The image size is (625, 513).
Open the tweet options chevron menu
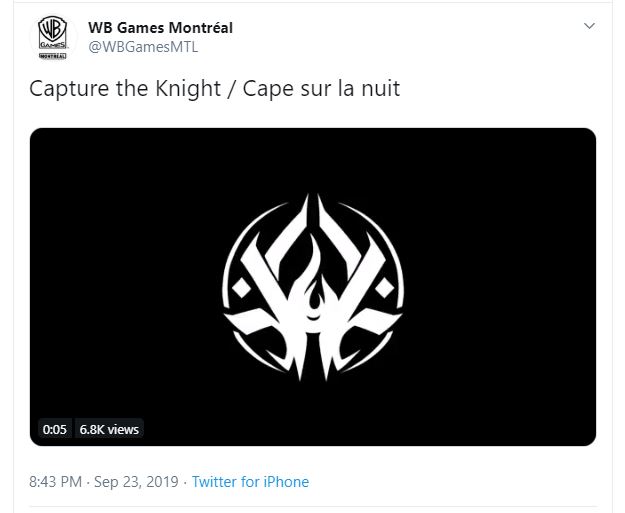coord(590,25)
